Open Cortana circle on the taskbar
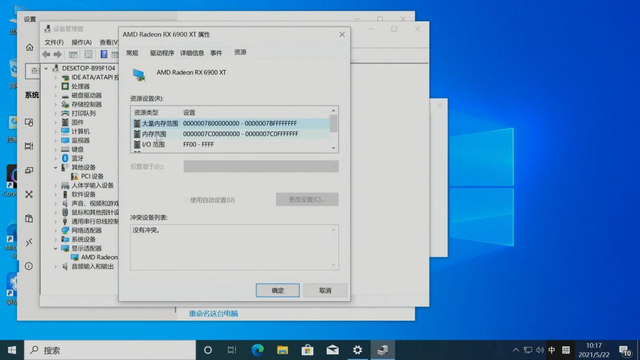This screenshot has height=360, width=640. [x=208, y=350]
